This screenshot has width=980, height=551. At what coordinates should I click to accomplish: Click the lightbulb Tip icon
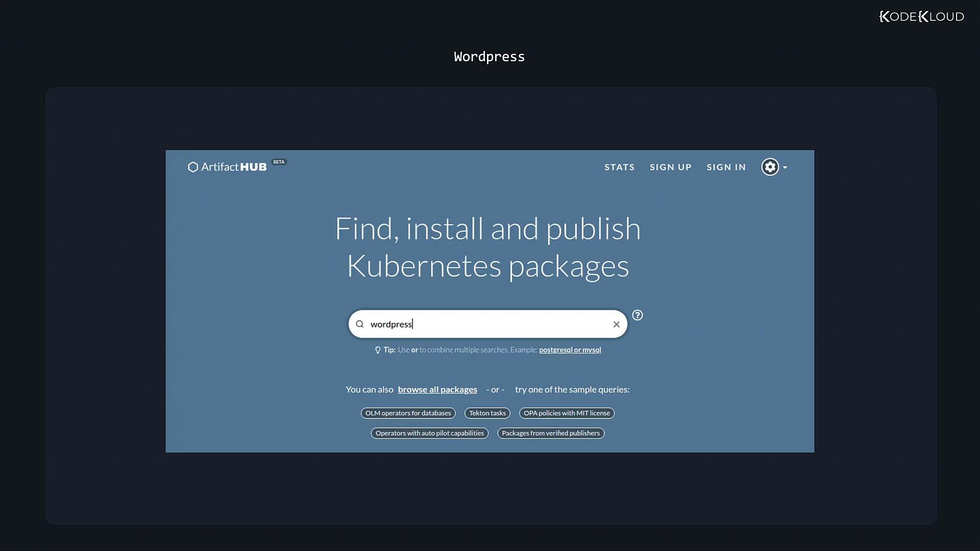378,350
